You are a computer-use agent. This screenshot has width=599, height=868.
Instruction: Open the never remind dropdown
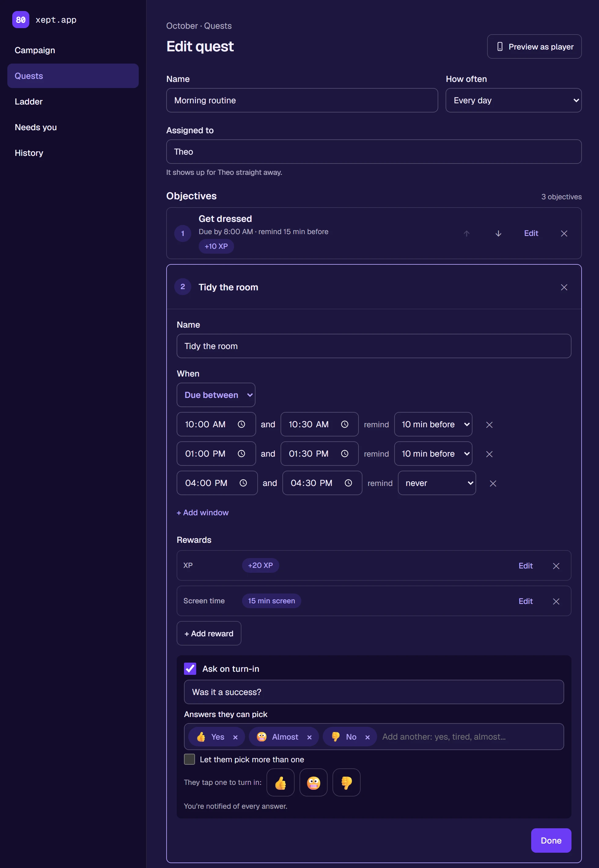coord(437,483)
